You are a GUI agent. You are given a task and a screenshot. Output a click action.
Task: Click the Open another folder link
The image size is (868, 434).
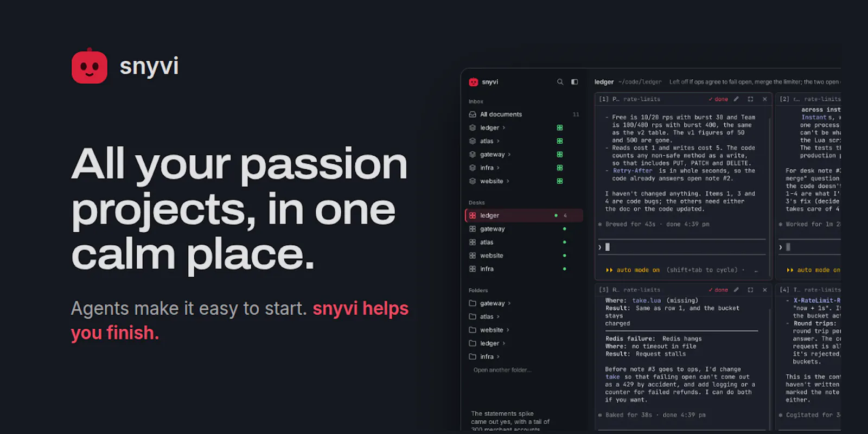[502, 370]
